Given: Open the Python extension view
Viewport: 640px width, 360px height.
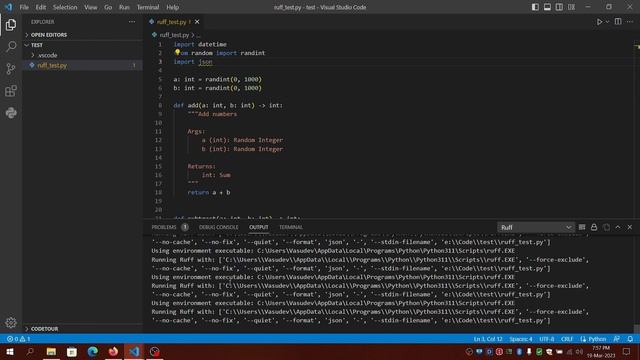Looking at the screenshot, I should click(11, 113).
